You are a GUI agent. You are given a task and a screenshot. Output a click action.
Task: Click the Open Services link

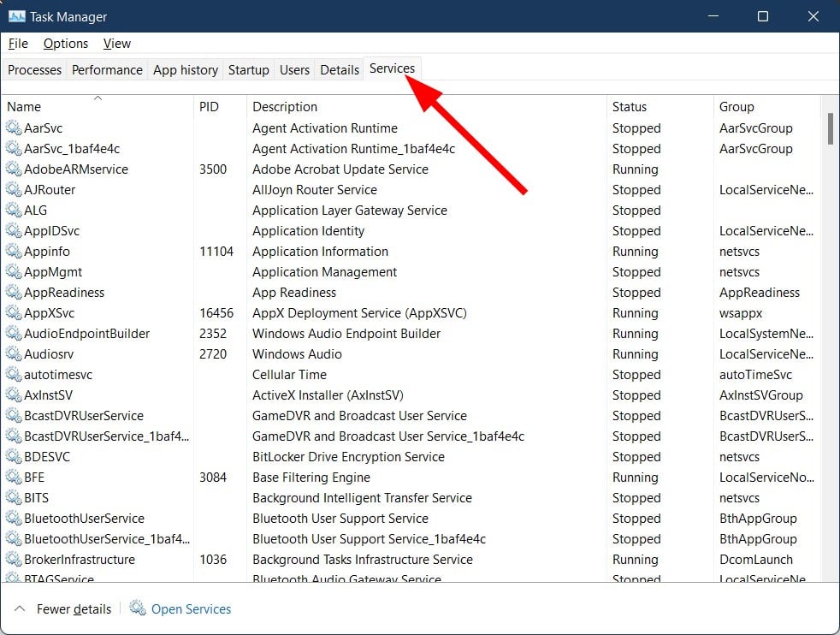(x=192, y=608)
